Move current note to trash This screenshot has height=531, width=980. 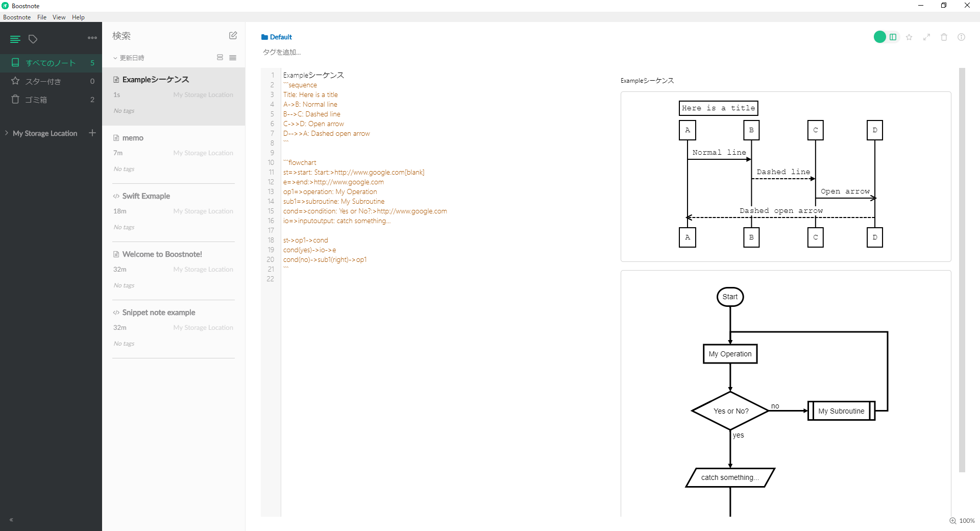point(944,37)
